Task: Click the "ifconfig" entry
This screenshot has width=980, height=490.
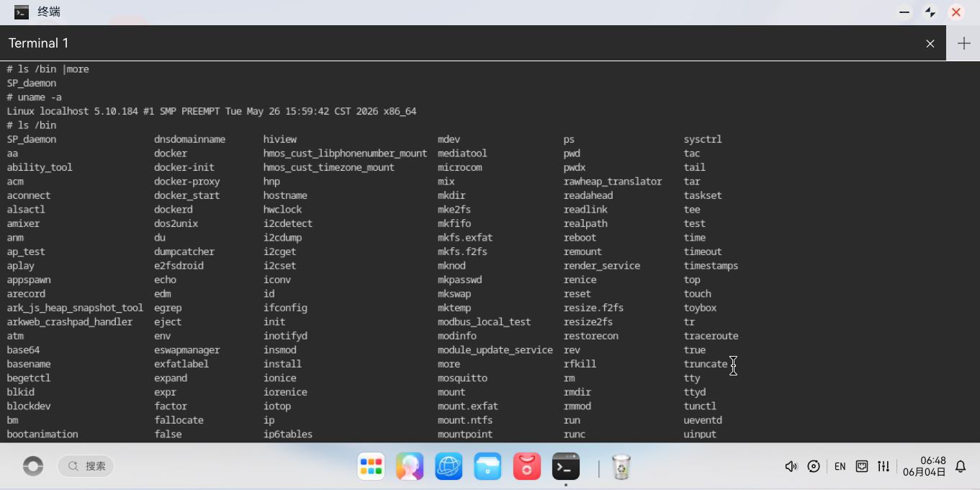Action: tap(285, 308)
